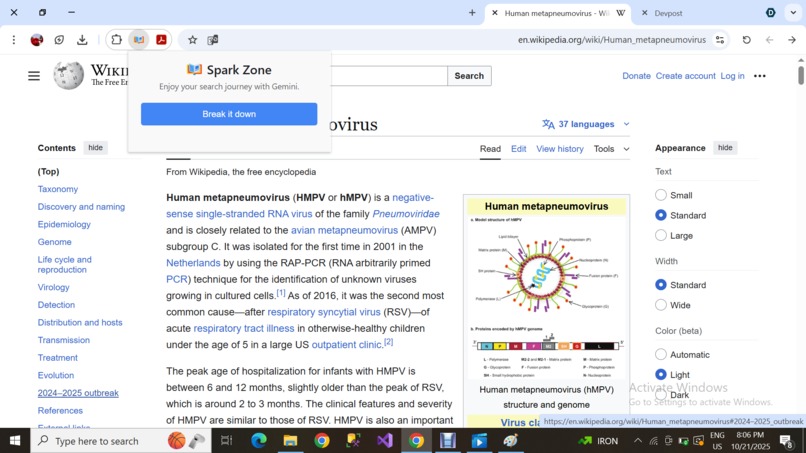Image resolution: width=806 pixels, height=453 pixels.
Task: Open the Create account link
Action: coord(685,76)
